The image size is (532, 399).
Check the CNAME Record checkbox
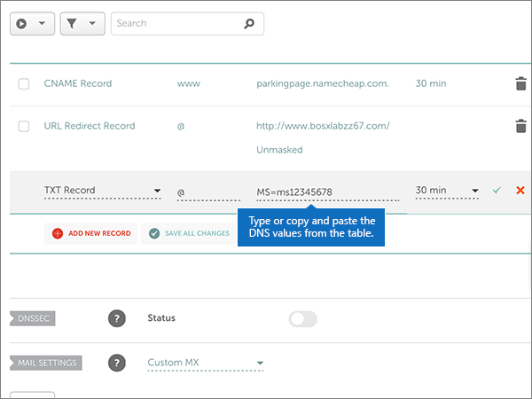click(24, 84)
